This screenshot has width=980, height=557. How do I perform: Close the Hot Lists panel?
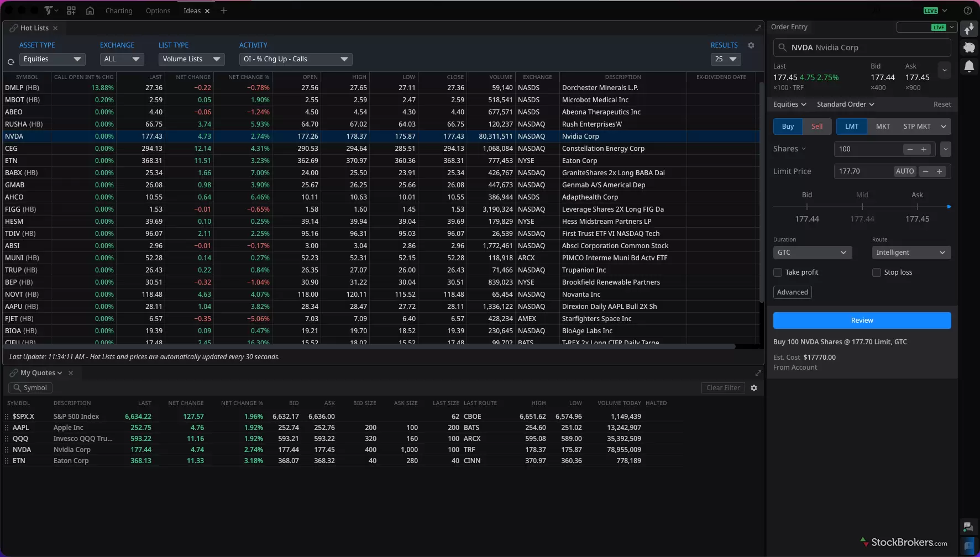pos(55,28)
